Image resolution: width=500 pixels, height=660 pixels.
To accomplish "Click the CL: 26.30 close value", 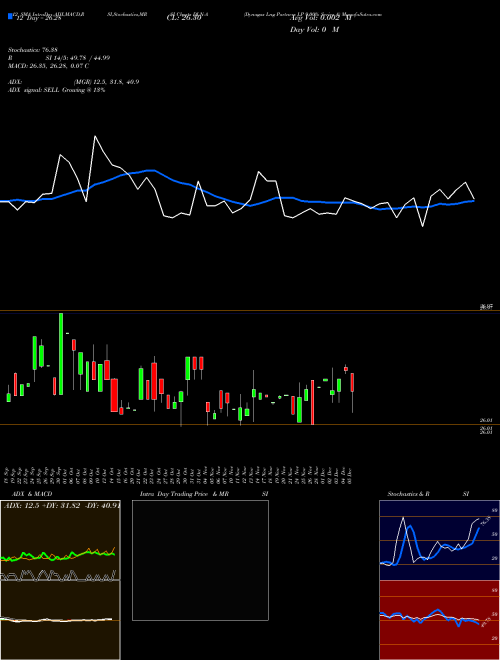I will pyautogui.click(x=184, y=18).
